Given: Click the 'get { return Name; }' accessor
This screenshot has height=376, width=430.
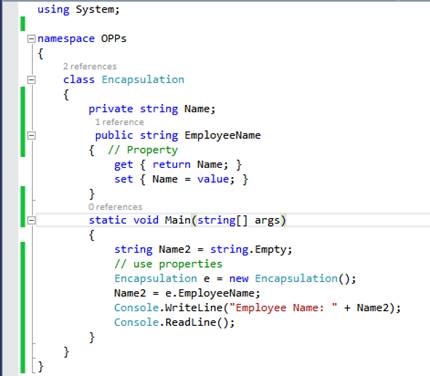Looking at the screenshot, I should (178, 165).
